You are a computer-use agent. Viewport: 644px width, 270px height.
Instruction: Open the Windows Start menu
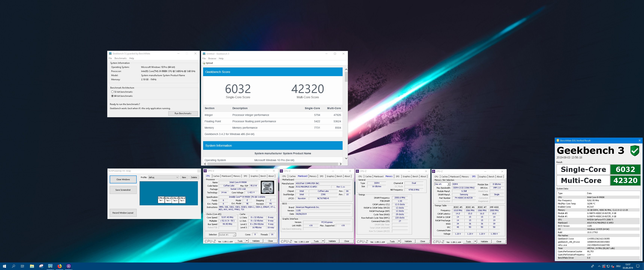[4, 266]
